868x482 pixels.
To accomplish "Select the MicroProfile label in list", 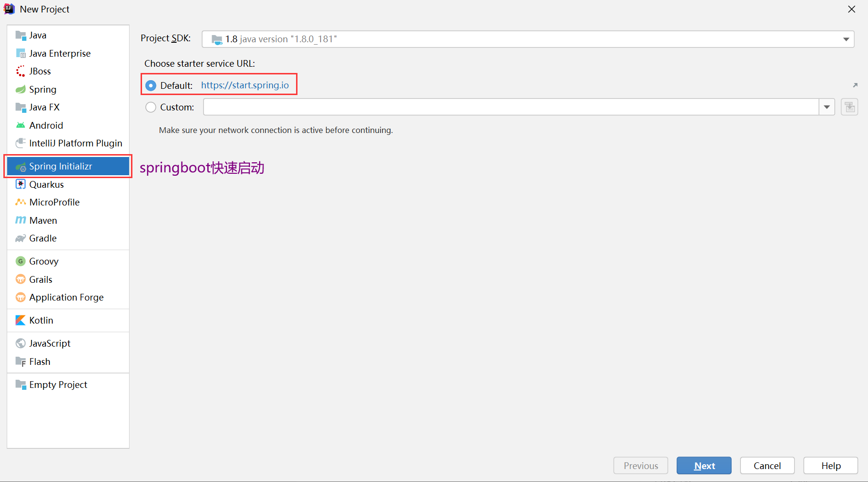I will (x=54, y=202).
